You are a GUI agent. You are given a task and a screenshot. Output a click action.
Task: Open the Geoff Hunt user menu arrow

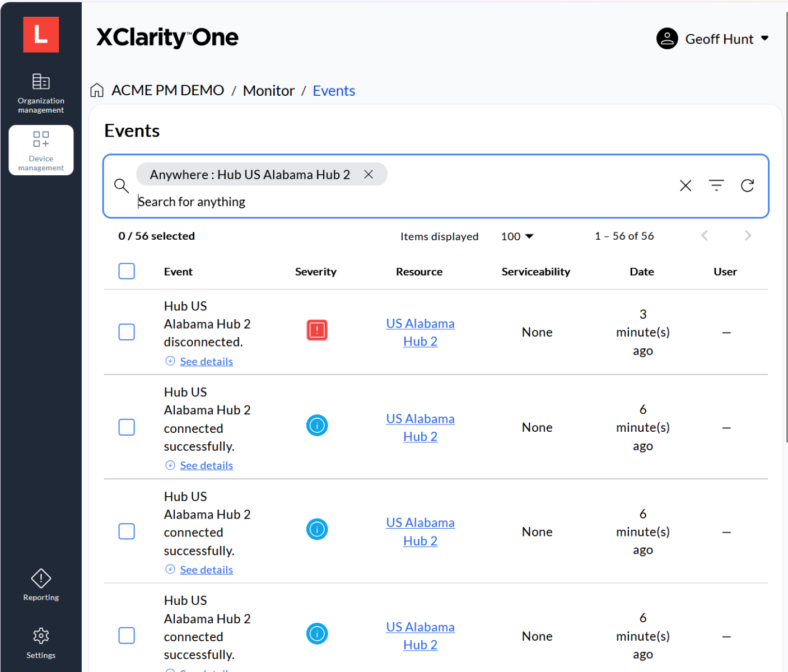pos(764,39)
